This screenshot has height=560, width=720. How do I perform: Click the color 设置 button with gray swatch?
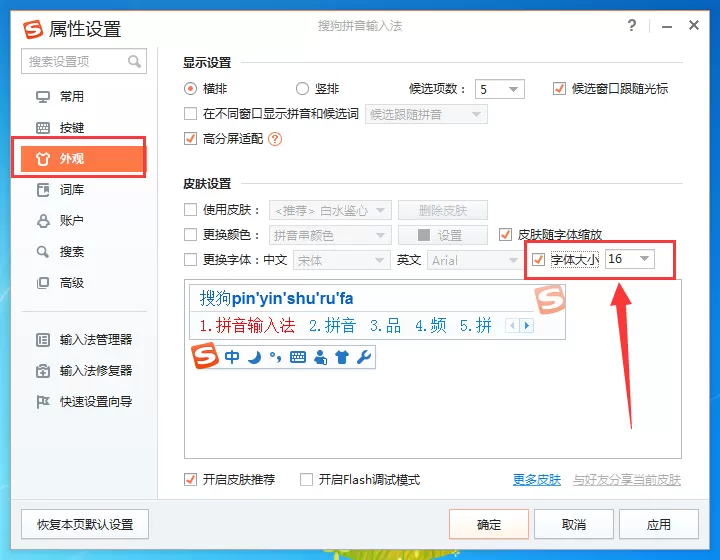pyautogui.click(x=443, y=235)
